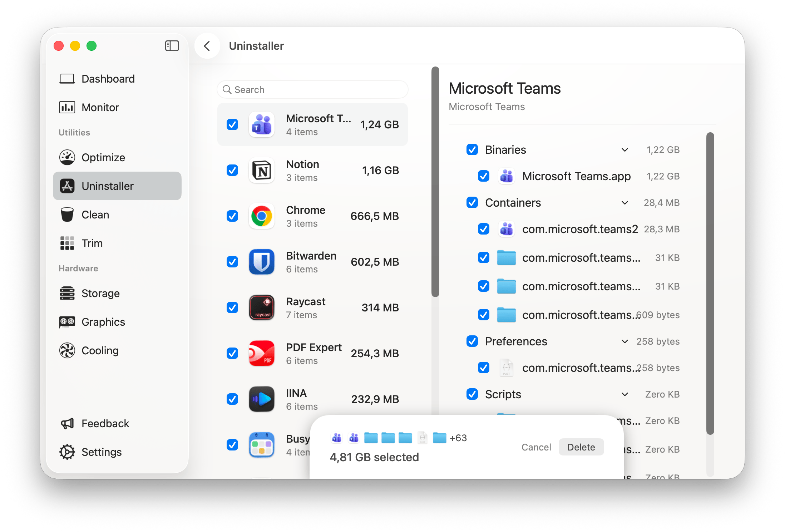785x532 pixels.
Task: Collapse the Binaries section chevron
Action: pos(624,150)
